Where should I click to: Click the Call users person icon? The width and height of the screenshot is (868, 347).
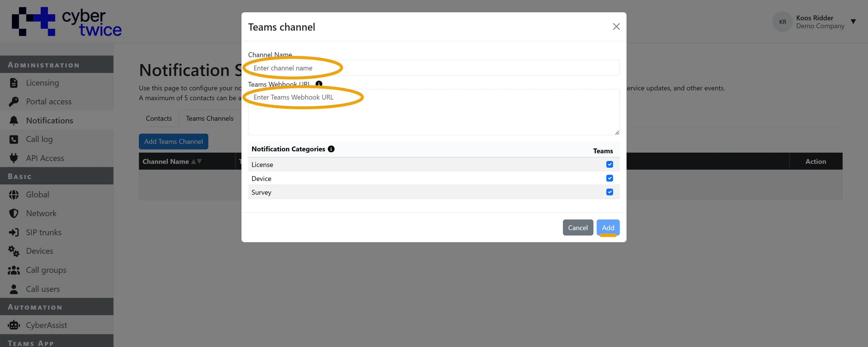tap(14, 289)
